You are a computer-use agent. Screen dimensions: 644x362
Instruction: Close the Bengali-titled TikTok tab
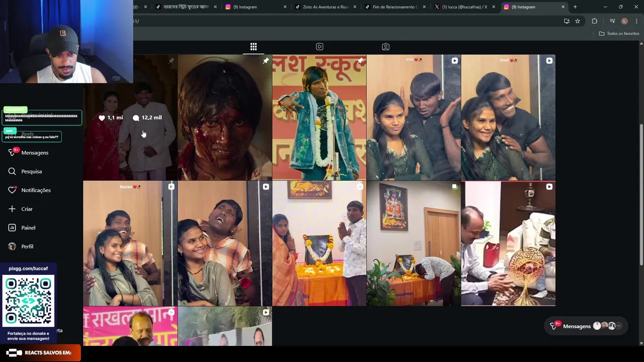point(215,7)
